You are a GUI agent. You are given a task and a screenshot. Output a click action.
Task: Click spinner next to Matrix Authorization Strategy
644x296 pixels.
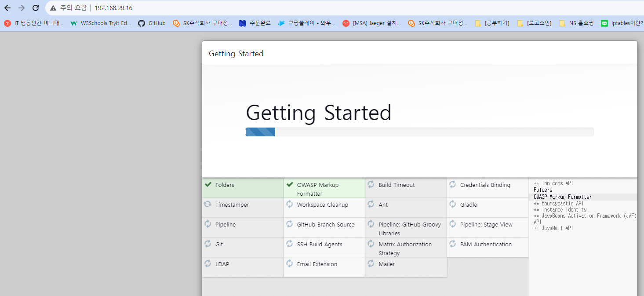coord(371,244)
